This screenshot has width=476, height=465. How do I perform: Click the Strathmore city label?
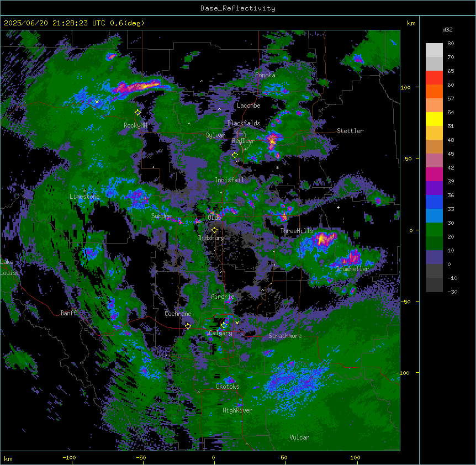click(x=285, y=336)
